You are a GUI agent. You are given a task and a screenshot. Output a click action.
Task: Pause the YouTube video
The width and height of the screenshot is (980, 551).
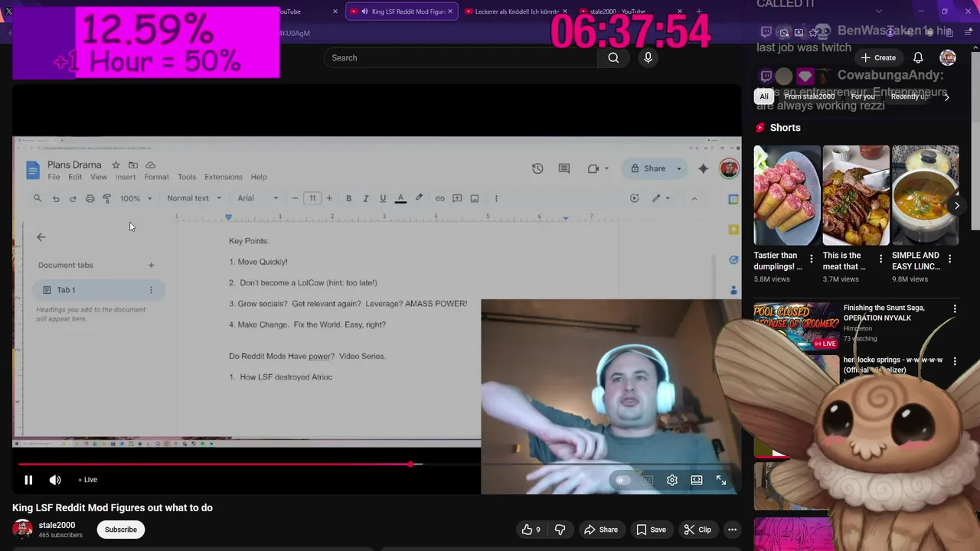28,480
